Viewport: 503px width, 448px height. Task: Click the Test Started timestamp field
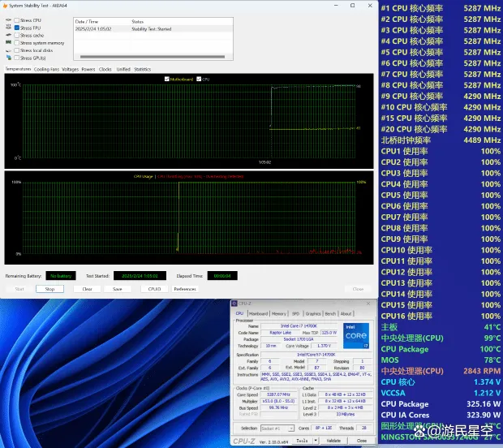140,276
